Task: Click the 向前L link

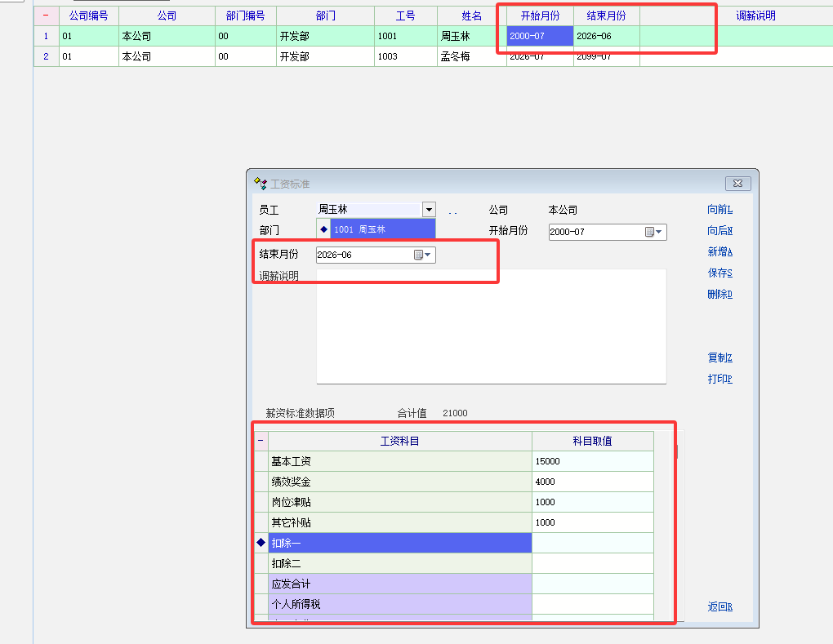Action: (719, 210)
